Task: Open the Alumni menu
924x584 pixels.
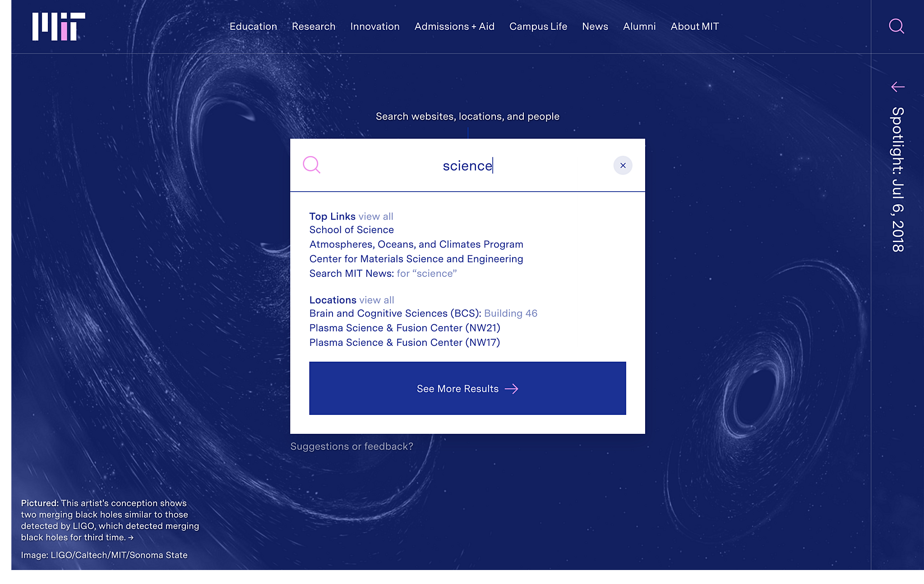Action: [639, 27]
